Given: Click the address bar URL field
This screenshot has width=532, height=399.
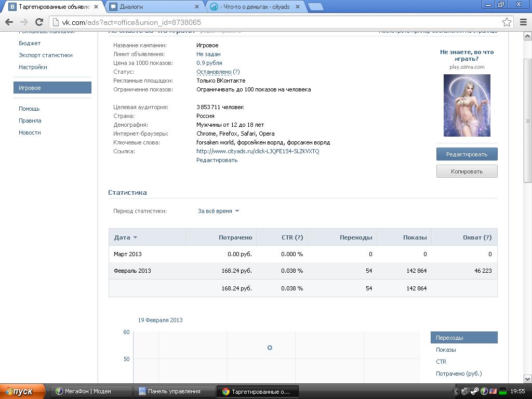Looking at the screenshot, I should point(275,22).
